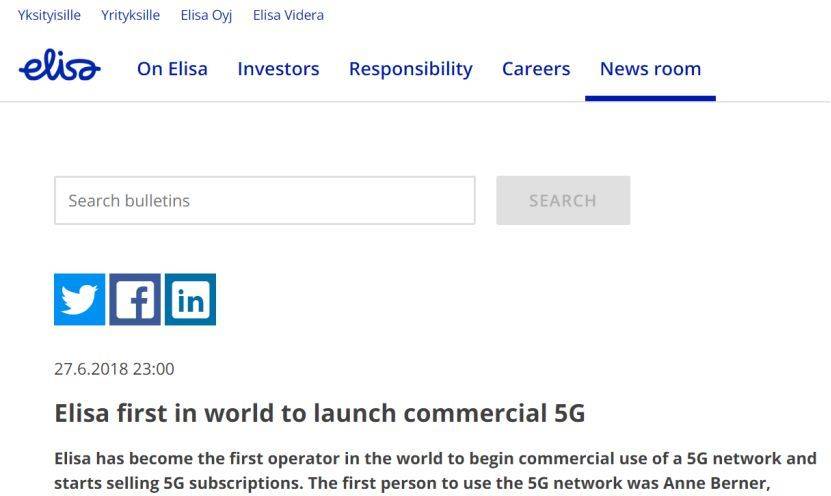The height and width of the screenshot is (496, 831).
Task: Share the bulletin on LinkedIn
Action: click(190, 299)
